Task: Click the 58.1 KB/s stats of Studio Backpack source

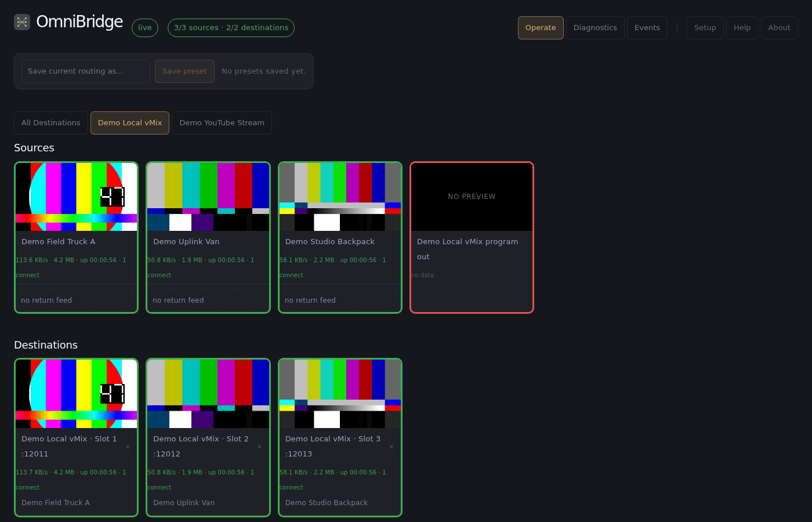Action: point(333,267)
